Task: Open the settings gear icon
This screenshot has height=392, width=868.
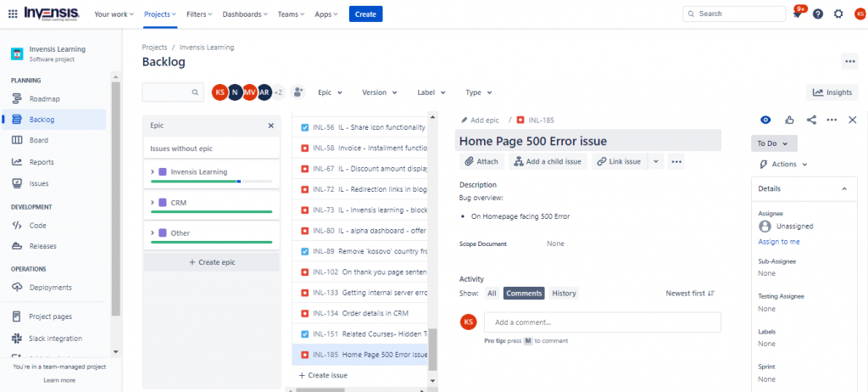Action: [838, 14]
